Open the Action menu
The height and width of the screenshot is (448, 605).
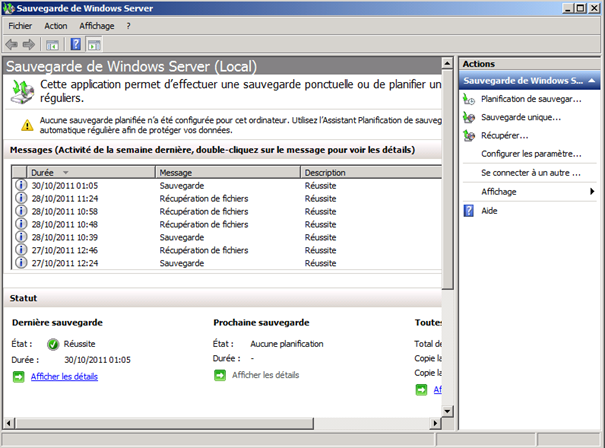tap(56, 26)
